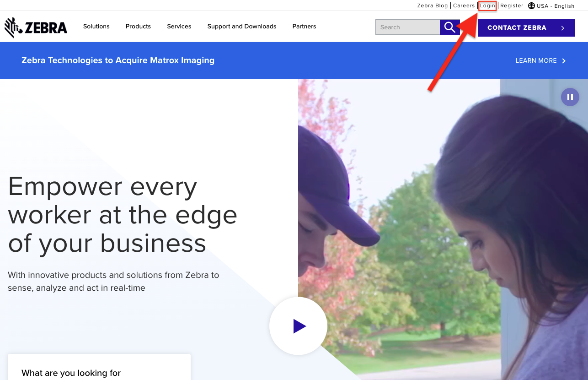This screenshot has height=380, width=588.
Task: Click the Zebra logo
Action: click(36, 27)
